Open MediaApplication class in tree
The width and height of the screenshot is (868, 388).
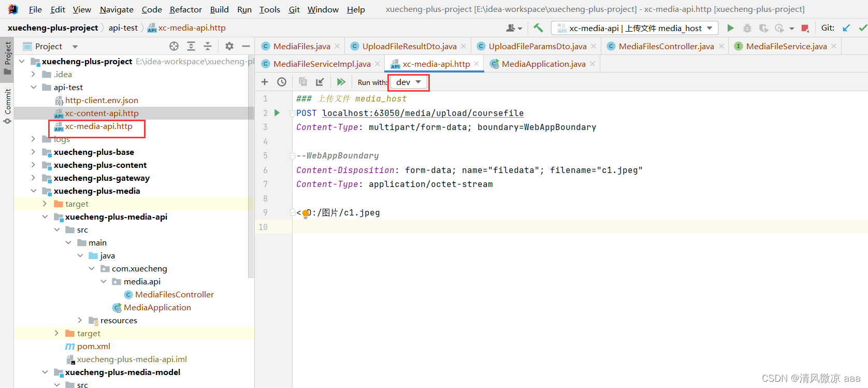[x=157, y=307]
